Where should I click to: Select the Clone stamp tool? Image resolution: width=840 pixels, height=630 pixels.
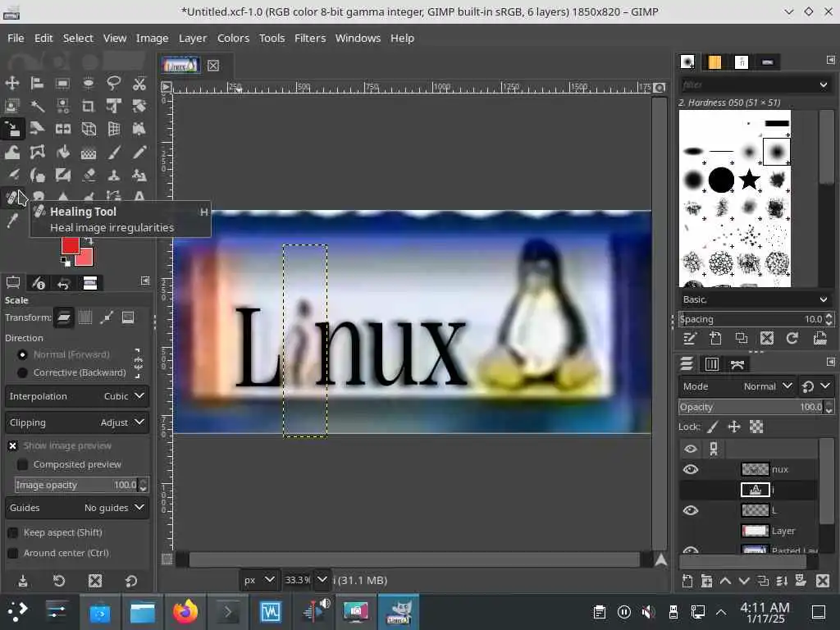tap(113, 176)
